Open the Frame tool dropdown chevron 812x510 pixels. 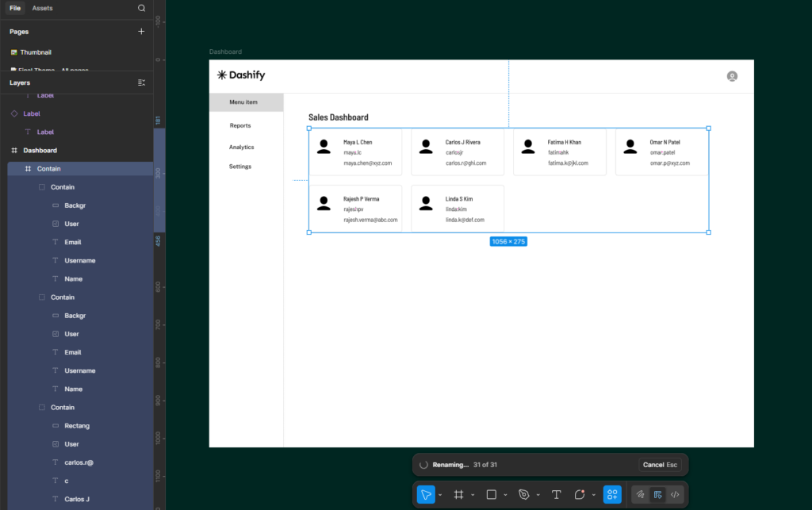pos(473,495)
